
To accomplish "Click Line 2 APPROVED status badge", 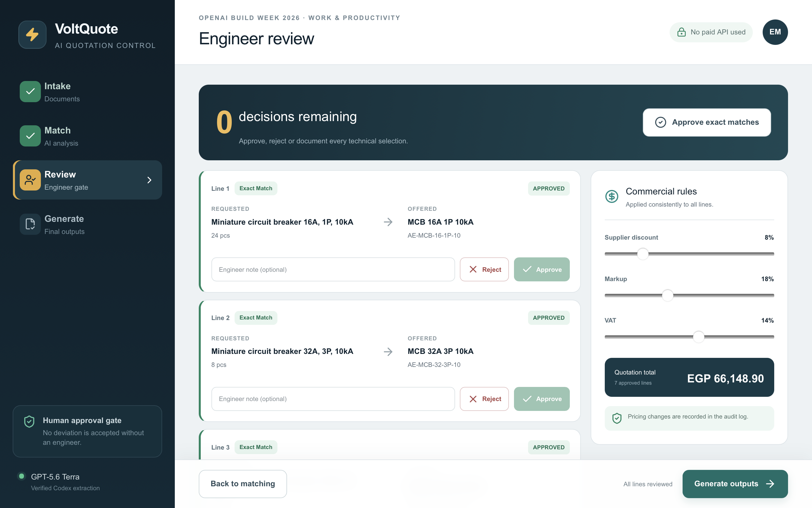I will [x=549, y=318].
